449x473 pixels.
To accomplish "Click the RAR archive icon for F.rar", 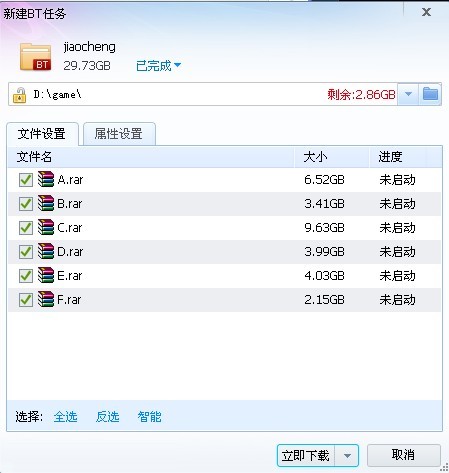I will point(46,299).
